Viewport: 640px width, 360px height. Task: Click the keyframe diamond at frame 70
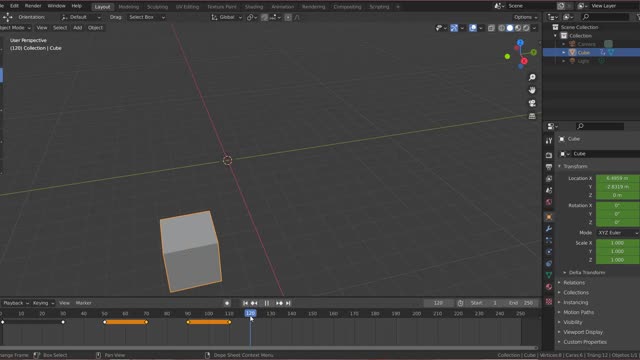pyautogui.click(x=146, y=322)
